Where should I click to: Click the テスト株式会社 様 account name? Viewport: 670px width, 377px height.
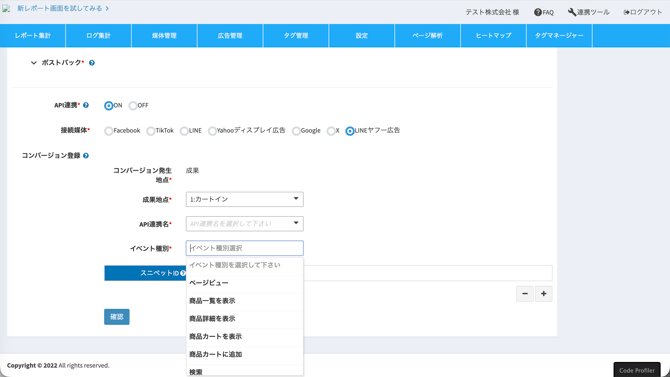click(x=492, y=12)
